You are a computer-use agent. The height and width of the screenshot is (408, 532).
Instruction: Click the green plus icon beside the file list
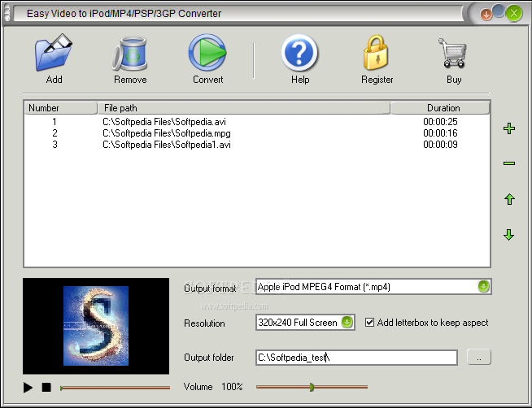point(509,128)
